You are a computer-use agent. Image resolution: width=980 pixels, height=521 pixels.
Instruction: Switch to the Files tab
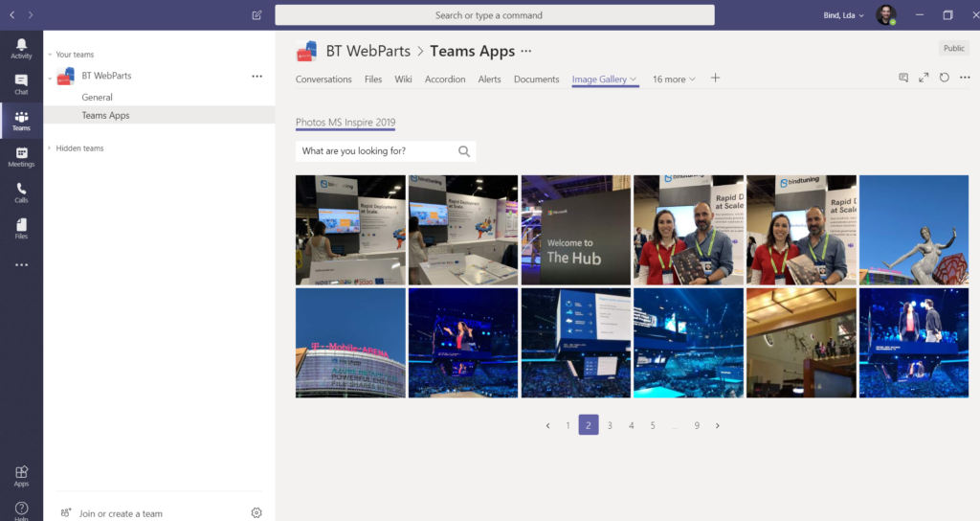tap(373, 79)
